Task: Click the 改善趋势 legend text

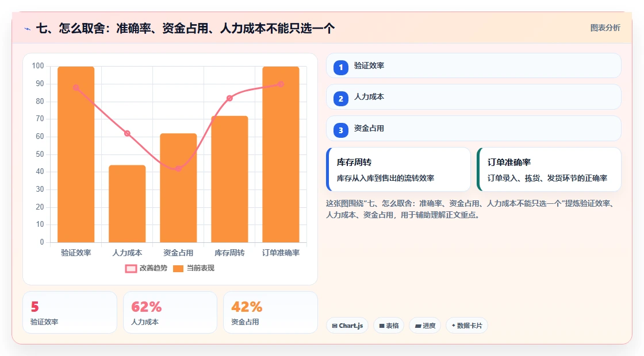Action: [154, 268]
